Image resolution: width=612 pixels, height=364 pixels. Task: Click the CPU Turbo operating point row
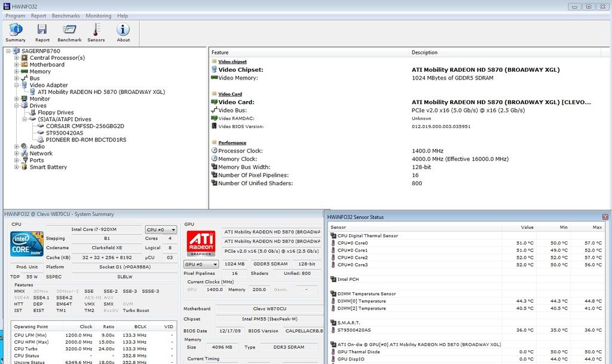pos(94,349)
